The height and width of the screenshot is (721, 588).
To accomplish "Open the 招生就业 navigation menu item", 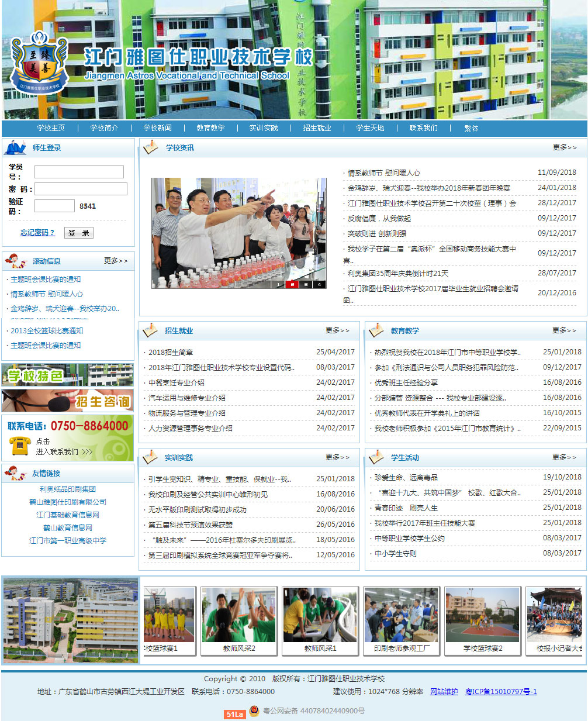I will pos(317,128).
